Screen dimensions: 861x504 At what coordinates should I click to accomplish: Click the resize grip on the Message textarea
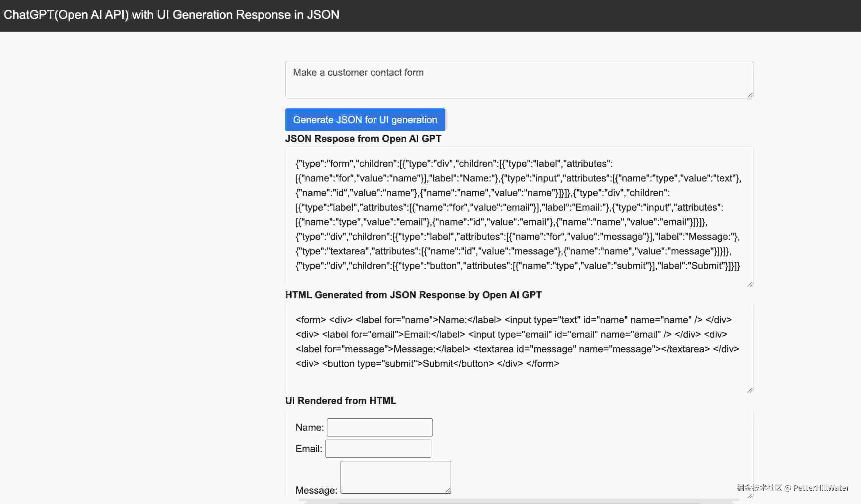(448, 490)
